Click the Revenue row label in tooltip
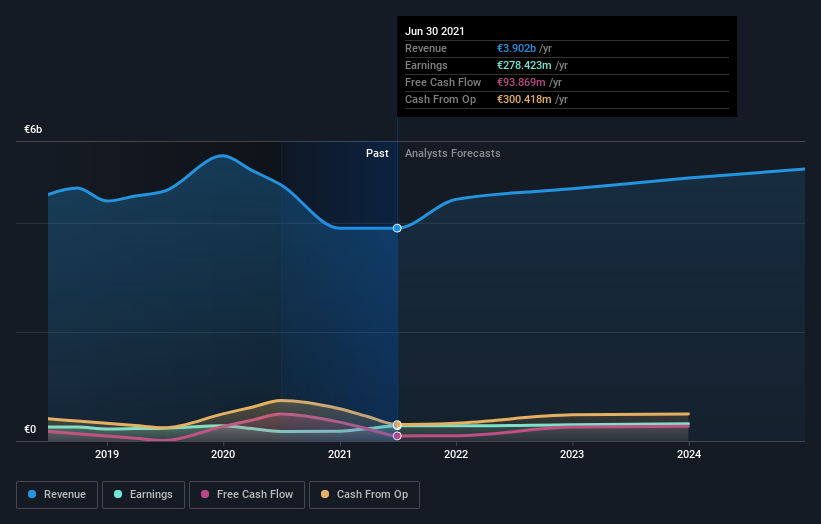 [x=426, y=48]
